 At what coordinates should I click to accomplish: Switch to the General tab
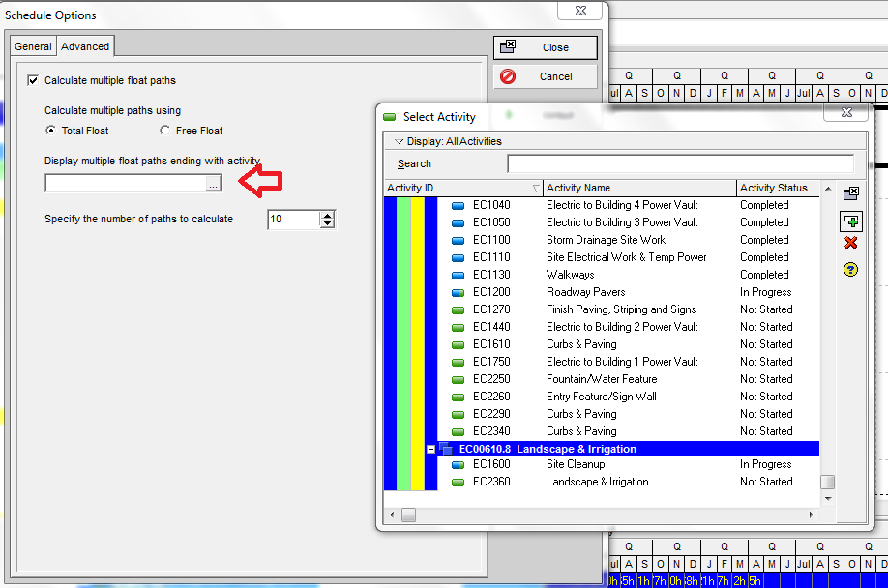tap(33, 46)
